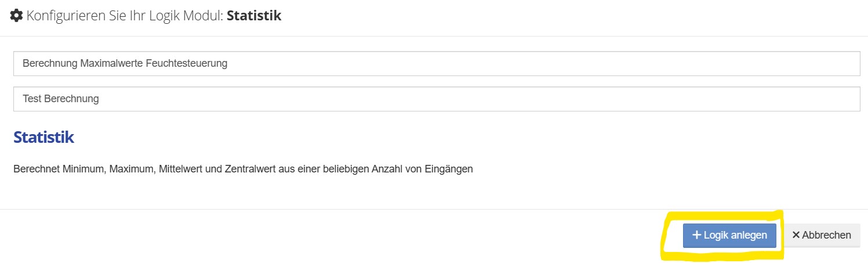Click the blue Statistik heading

tap(43, 138)
